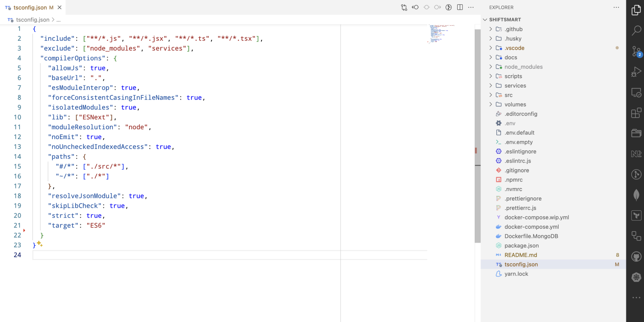Viewport: 644px width, 322px height.
Task: Open the yarn.lock file
Action: point(553,274)
